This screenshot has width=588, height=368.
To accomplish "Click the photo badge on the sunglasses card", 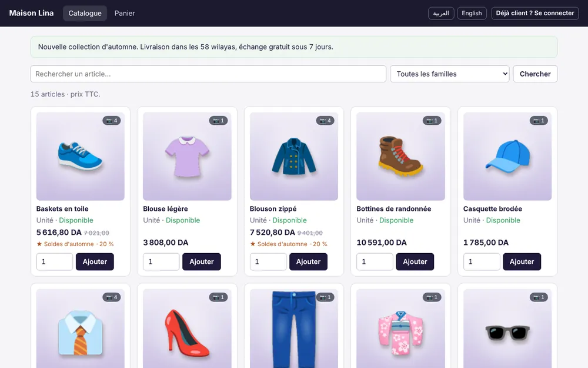I will (x=539, y=297).
